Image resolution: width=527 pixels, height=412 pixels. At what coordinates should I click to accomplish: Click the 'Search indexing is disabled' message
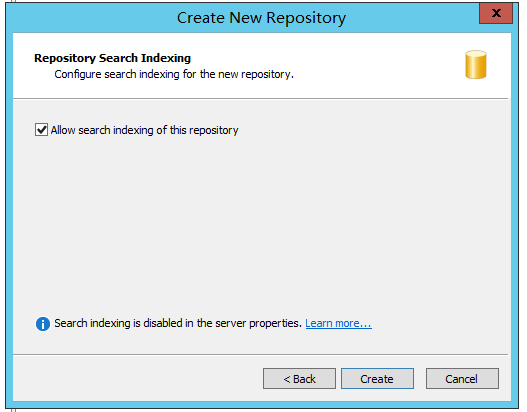[x=178, y=323]
